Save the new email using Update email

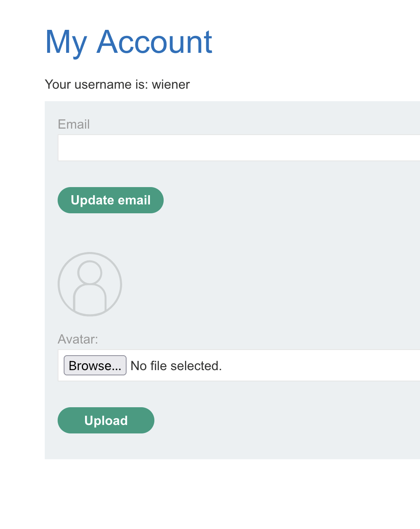[110, 200]
